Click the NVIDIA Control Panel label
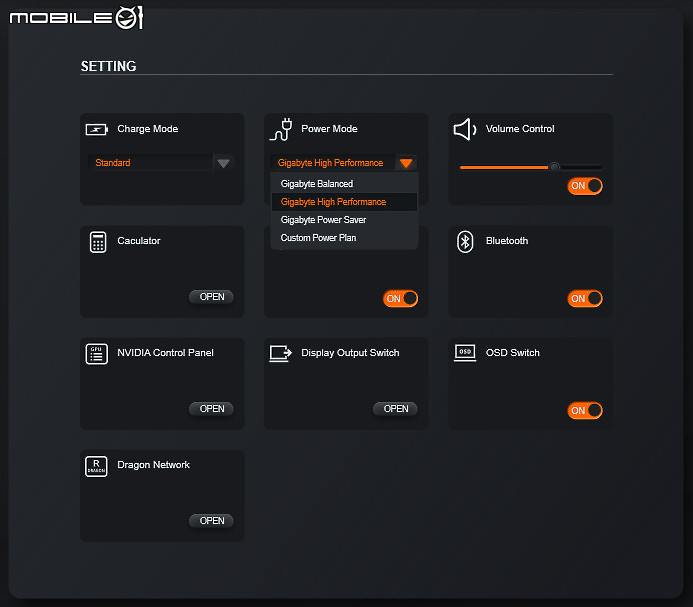Screen dimensions: 693x607 coord(165,353)
